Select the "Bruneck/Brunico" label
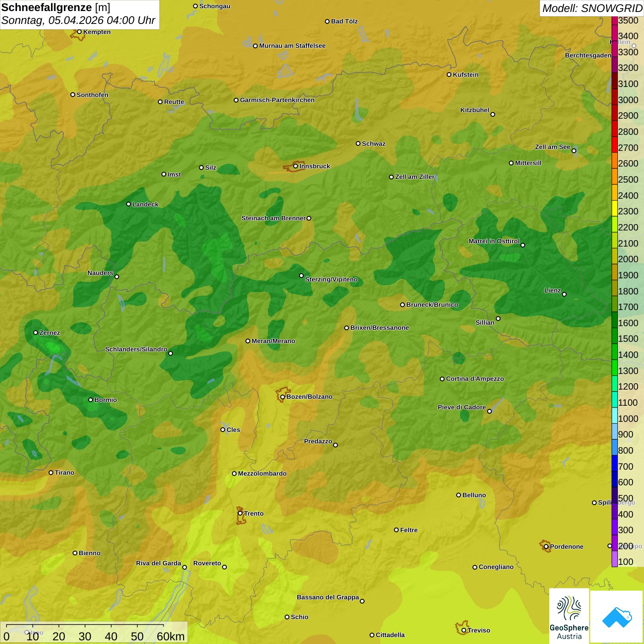The image size is (644, 644). click(432, 305)
